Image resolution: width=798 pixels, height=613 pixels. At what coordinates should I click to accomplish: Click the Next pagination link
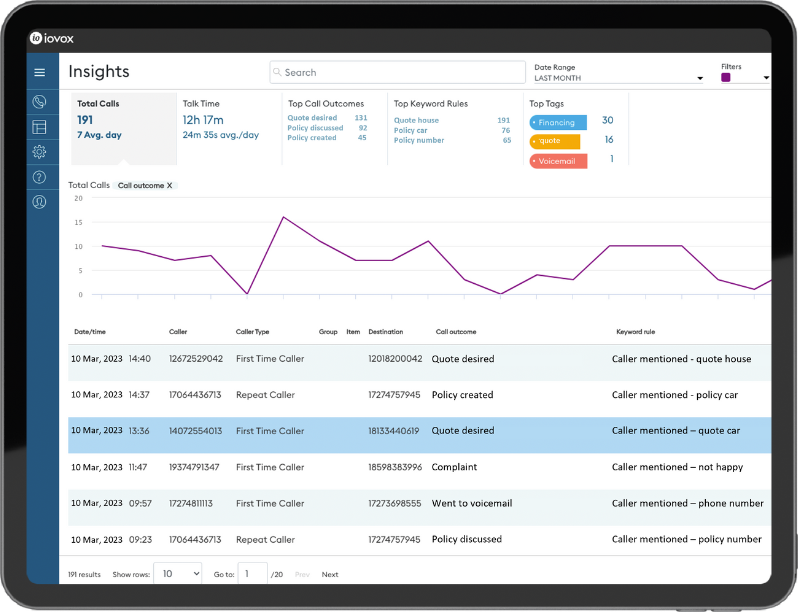coord(330,575)
